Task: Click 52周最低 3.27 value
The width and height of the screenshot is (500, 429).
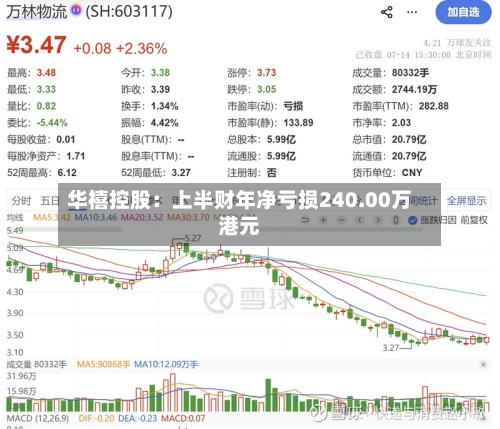Action: point(181,173)
